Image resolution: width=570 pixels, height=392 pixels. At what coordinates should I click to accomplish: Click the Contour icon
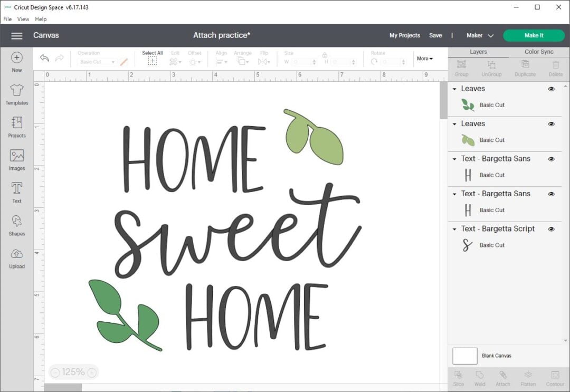tap(555, 377)
